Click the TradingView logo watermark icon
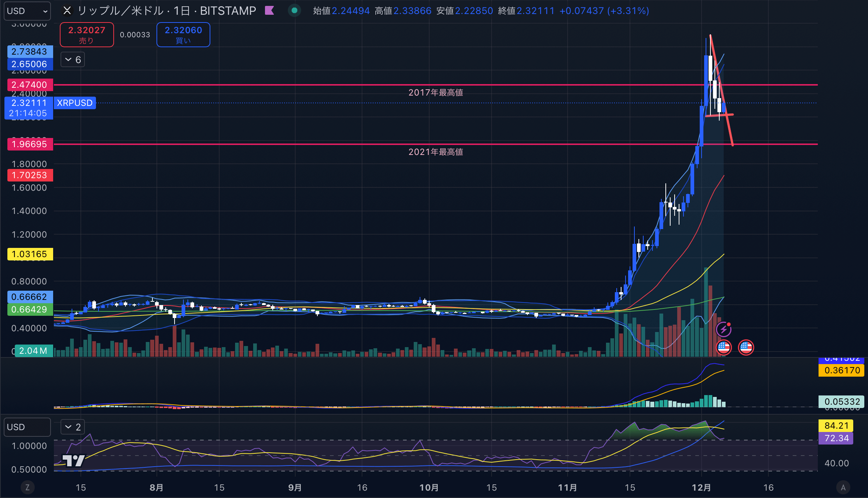Image resolution: width=868 pixels, height=498 pixels. (73, 460)
